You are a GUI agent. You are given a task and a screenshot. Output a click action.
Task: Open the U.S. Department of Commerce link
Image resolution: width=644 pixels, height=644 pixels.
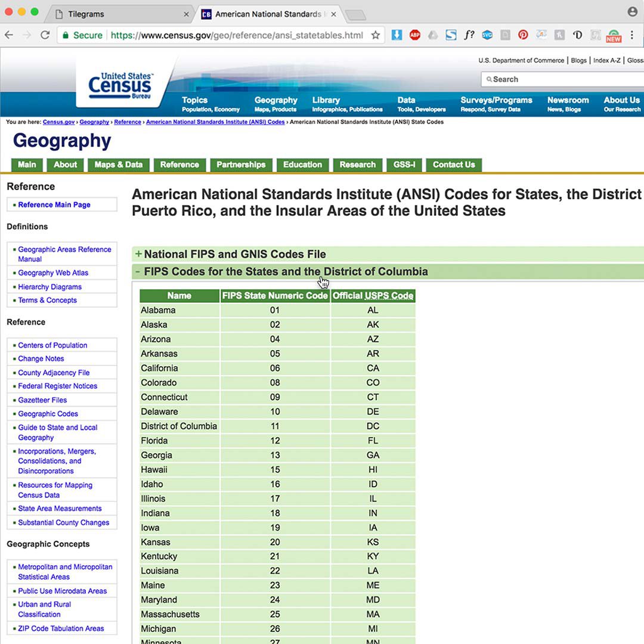click(x=521, y=60)
